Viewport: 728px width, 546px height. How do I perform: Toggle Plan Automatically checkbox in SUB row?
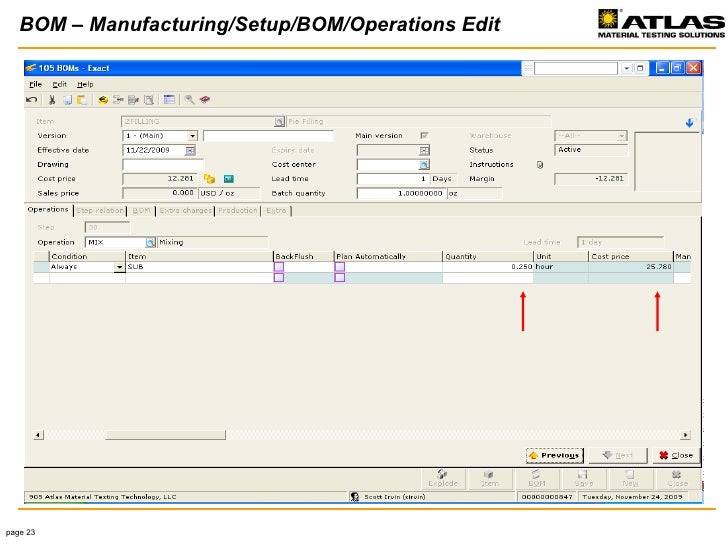coord(340,267)
